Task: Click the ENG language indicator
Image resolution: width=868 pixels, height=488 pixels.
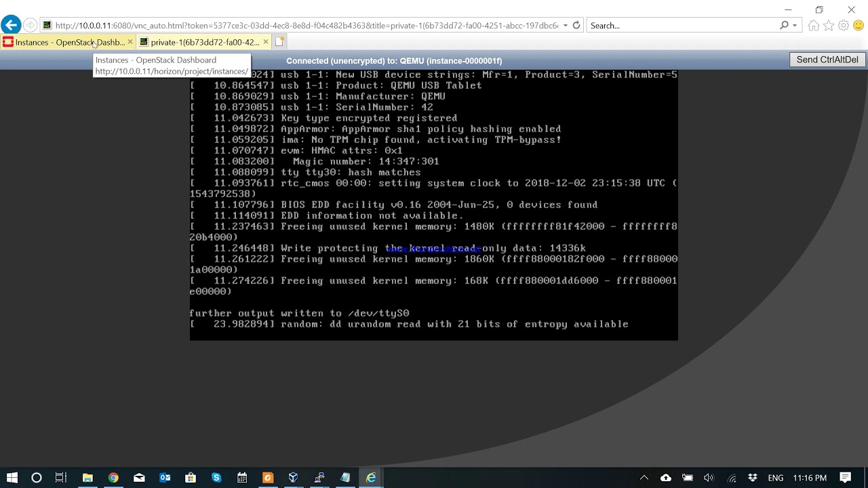Action: point(776,478)
